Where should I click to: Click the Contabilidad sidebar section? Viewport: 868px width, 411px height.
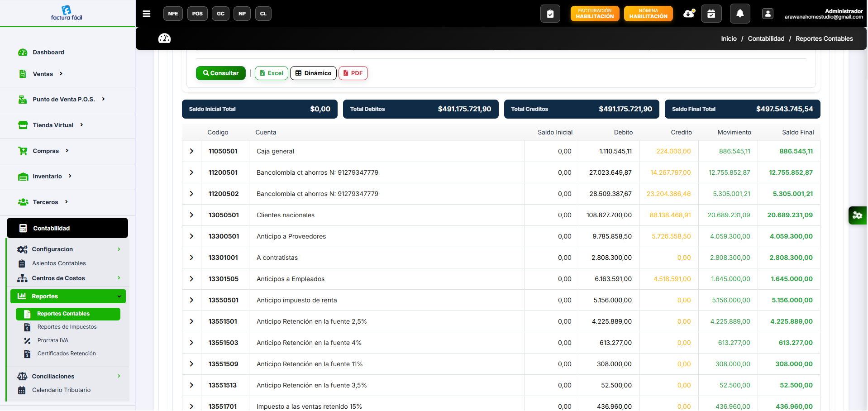coord(67,228)
